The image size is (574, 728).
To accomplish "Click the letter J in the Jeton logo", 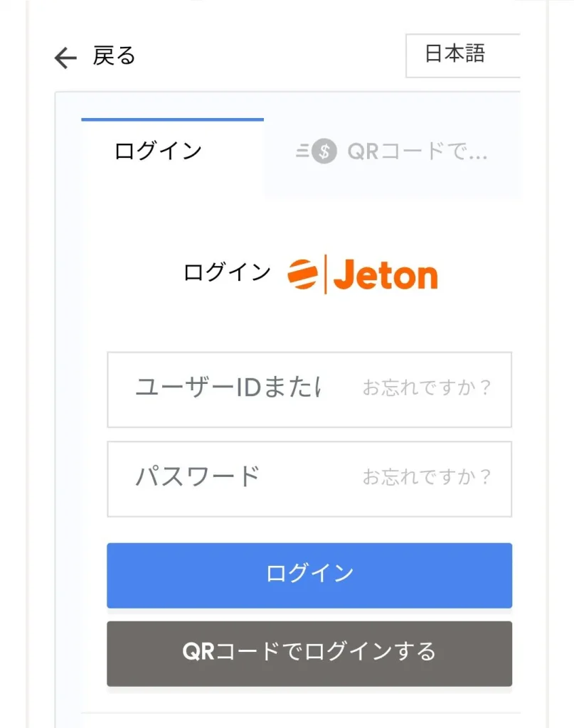I will pos(342,275).
